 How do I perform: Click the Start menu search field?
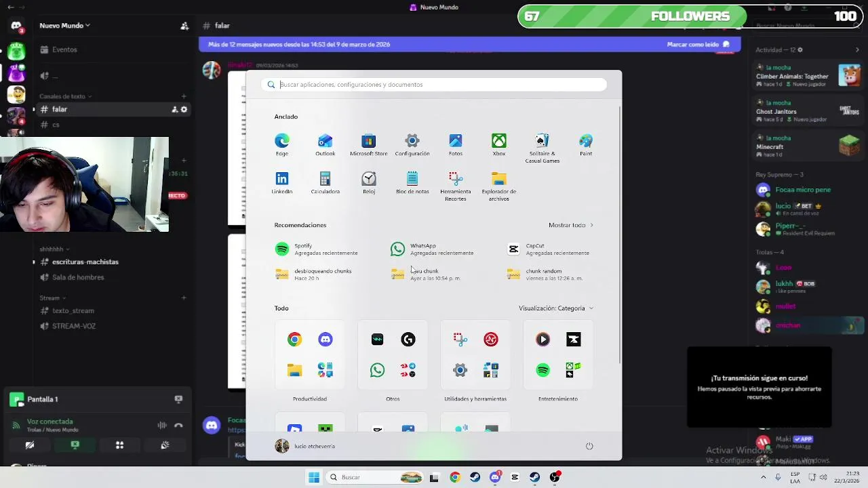[434, 85]
